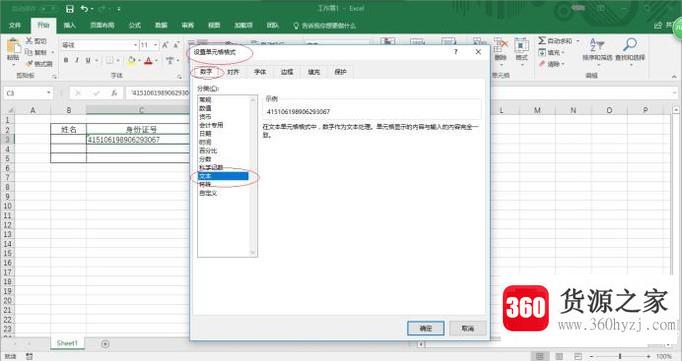Image resolution: width=682 pixels, height=361 pixels.
Task: Decrease font size with smaller A icon
Action: 176,45
